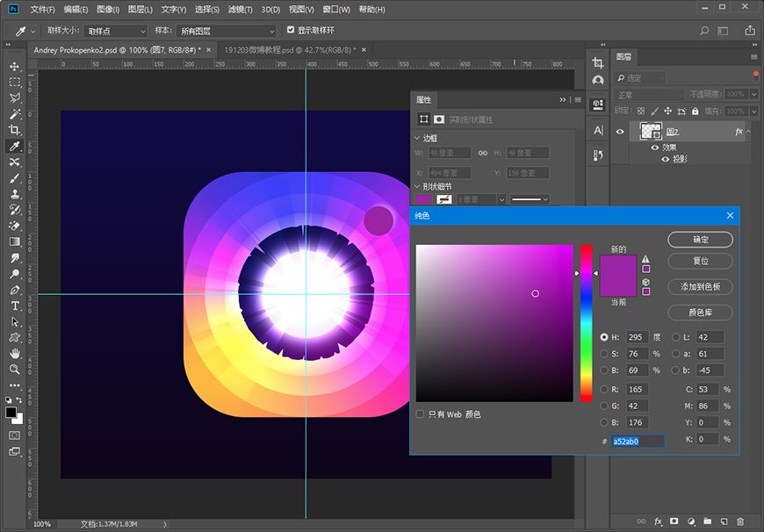This screenshot has height=532, width=764.
Task: Collapse the 形状细节 section
Action: click(417, 186)
